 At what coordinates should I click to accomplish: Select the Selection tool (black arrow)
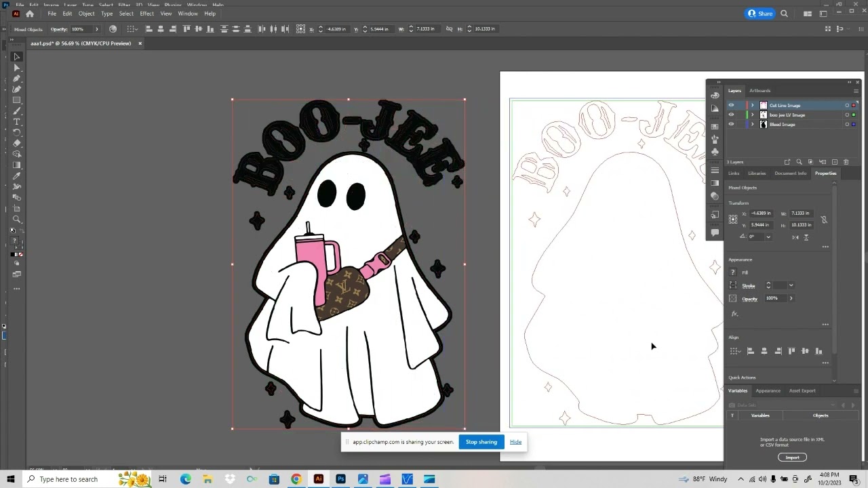click(x=17, y=57)
